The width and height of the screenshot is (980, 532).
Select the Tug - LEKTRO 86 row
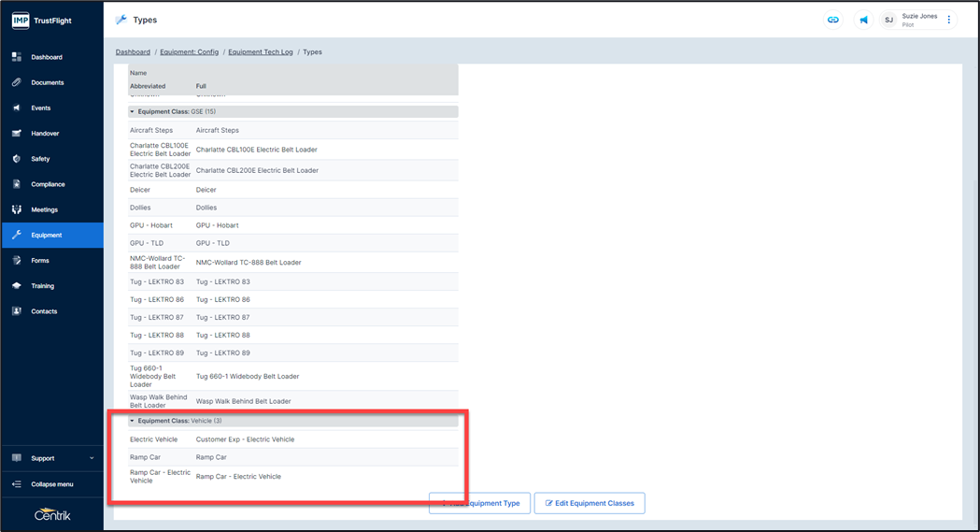point(293,299)
